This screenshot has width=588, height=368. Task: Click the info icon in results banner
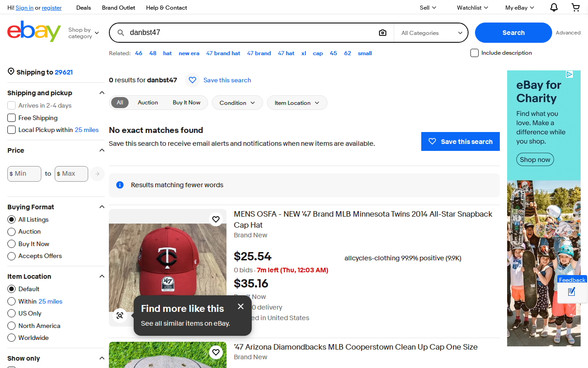tap(120, 185)
